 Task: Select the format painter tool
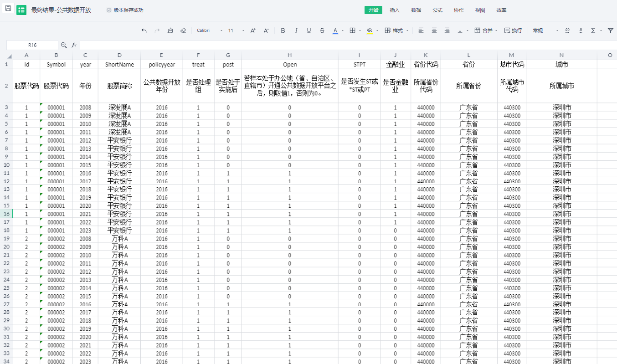[x=170, y=31]
